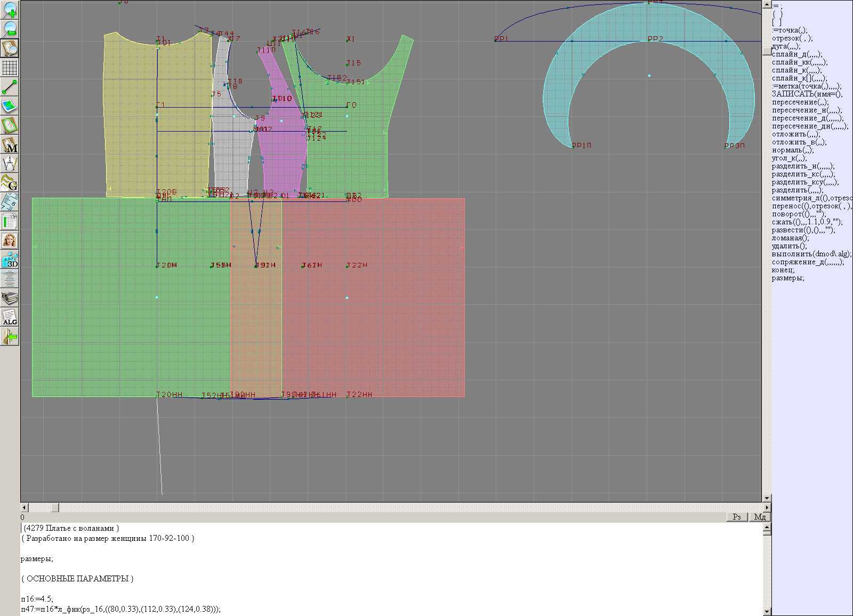This screenshot has width=853, height=616.
Task: Click the zoom out magnifier icon
Action: (10, 29)
